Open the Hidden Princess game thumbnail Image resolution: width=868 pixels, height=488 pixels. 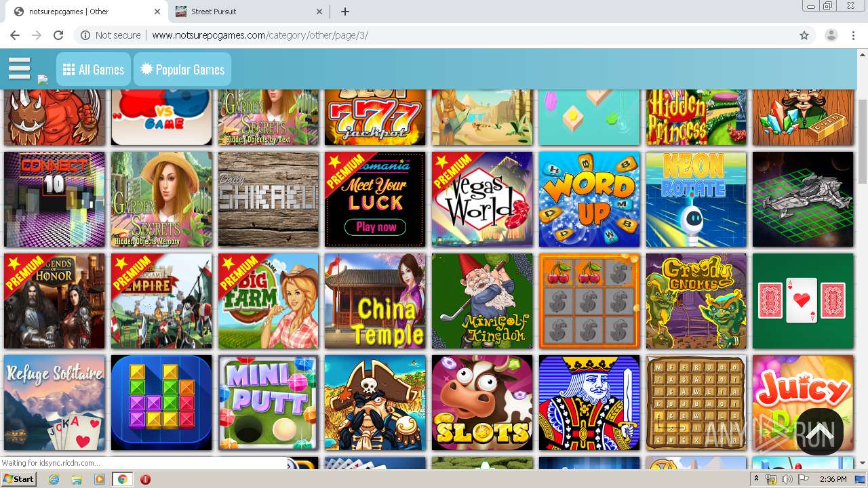(696, 117)
